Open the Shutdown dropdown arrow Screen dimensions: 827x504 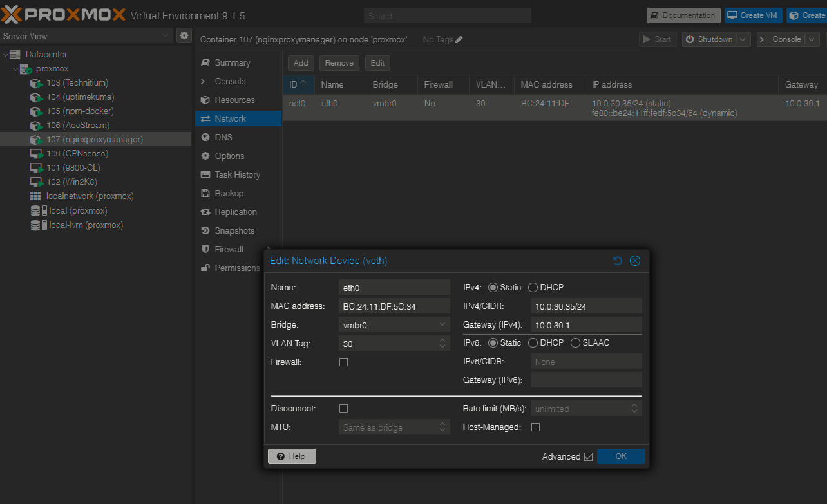[x=743, y=39]
